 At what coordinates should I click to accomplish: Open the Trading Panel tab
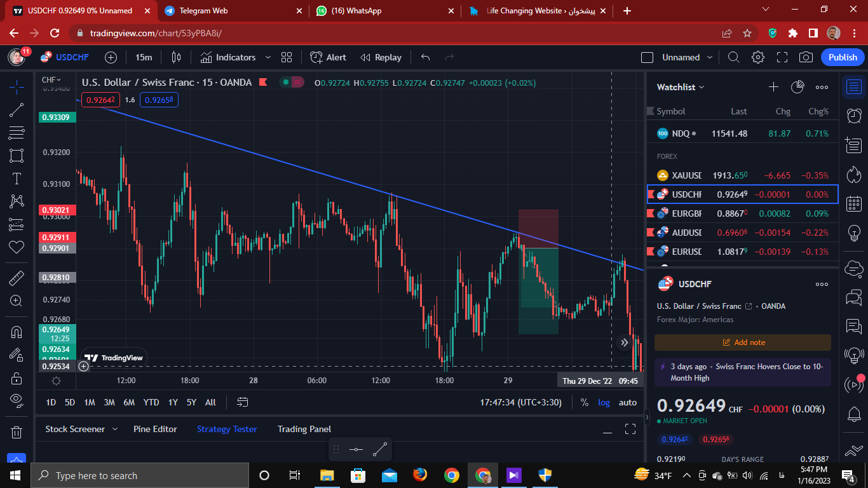click(304, 429)
